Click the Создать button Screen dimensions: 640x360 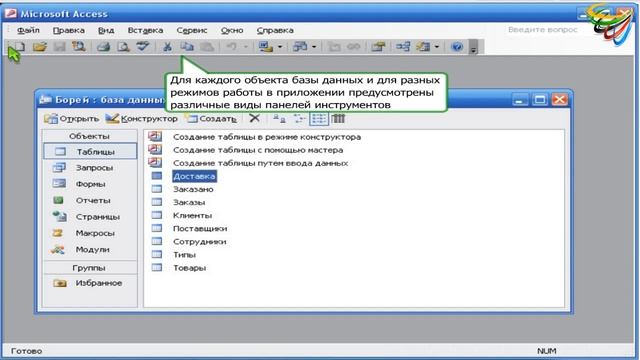tap(211, 118)
